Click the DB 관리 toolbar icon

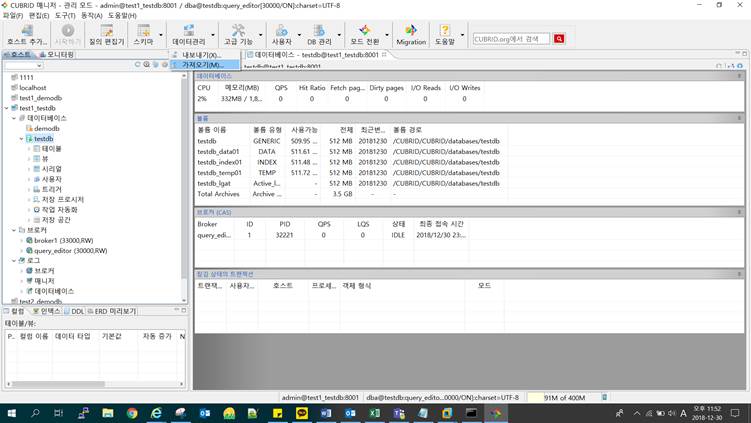319,34
